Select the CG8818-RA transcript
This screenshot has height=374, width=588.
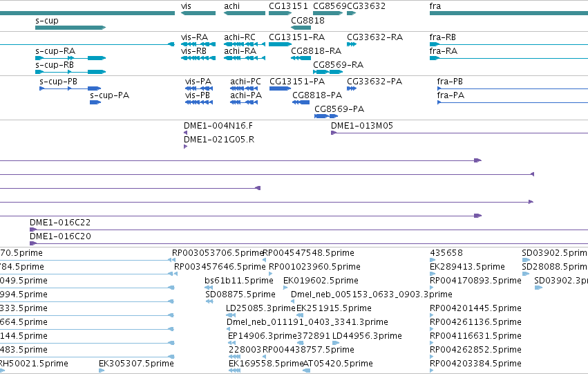coord(301,58)
